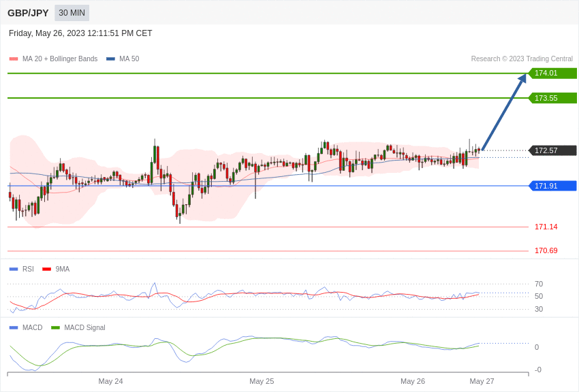Viewport: 579px width, 392px height.
Task: Click the chart timestamp Friday, May 26, 2023
Action: pos(80,33)
